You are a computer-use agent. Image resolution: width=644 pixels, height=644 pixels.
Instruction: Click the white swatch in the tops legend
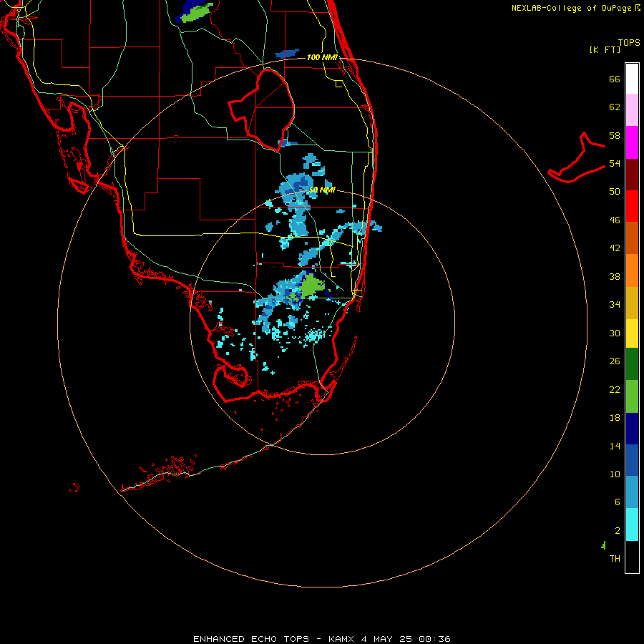pyautogui.click(x=632, y=79)
